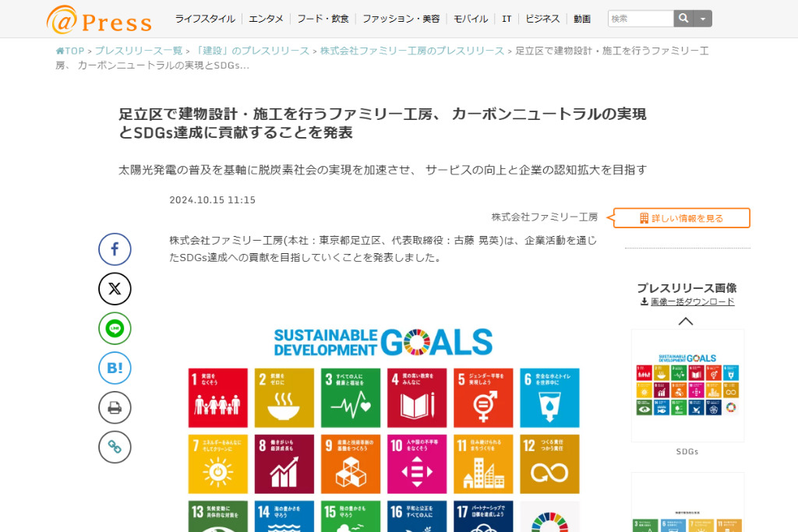Open the ライフスタイル category
Viewport: 798px width, 532px height.
[x=205, y=19]
